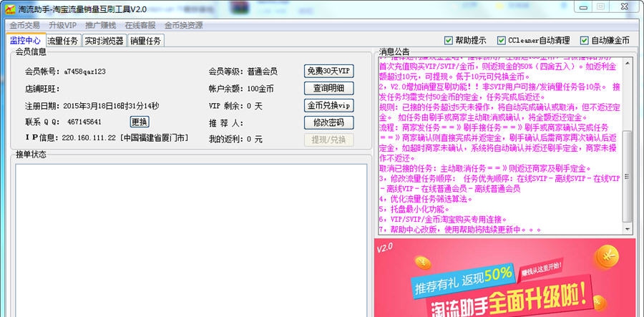The width and height of the screenshot is (644, 317).
Task: Click the IP address 220.160.111.22
Action: pyautogui.click(x=89, y=138)
